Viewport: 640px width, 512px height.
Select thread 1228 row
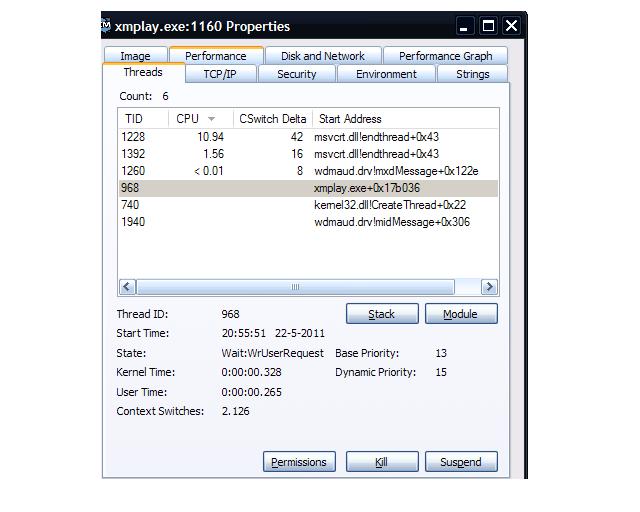(300, 137)
